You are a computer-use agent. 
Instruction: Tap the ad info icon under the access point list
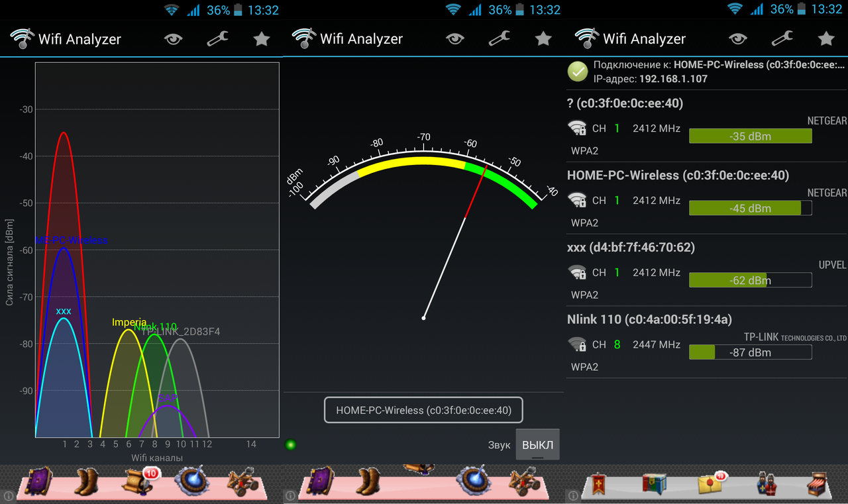pyautogui.click(x=573, y=495)
